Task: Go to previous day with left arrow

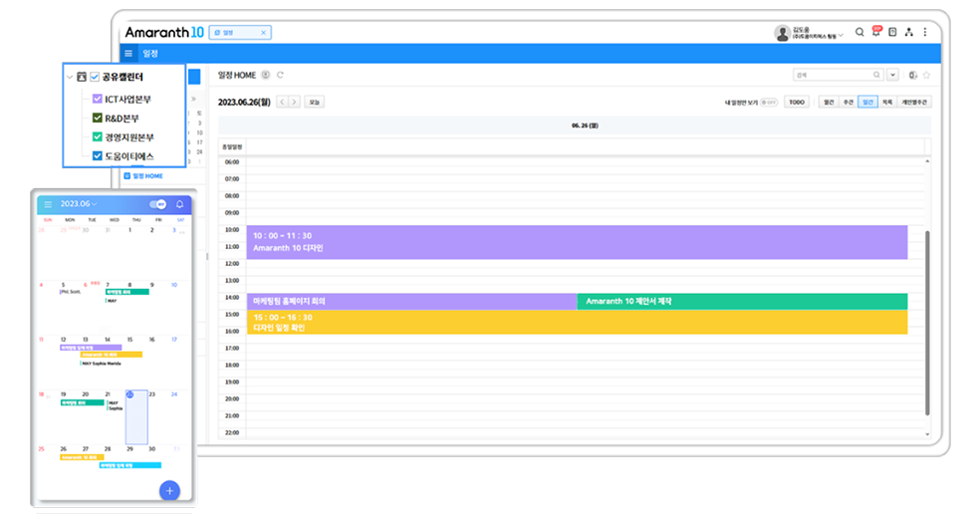Action: click(283, 102)
